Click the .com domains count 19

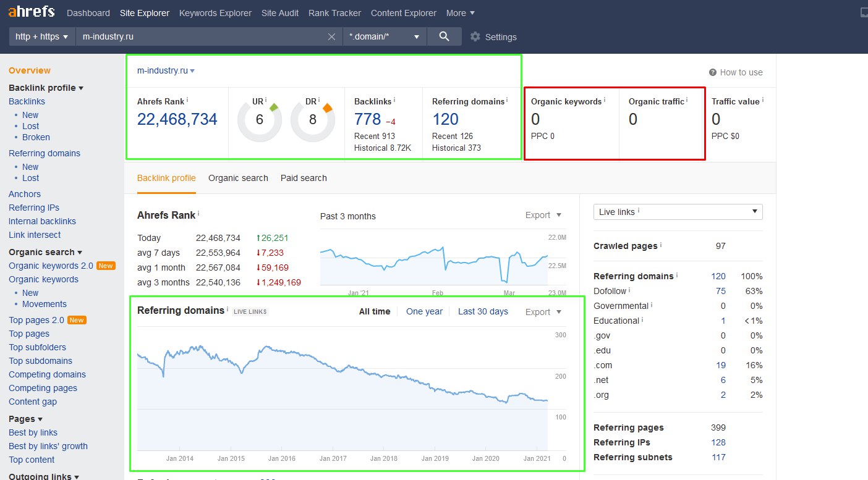[721, 365]
